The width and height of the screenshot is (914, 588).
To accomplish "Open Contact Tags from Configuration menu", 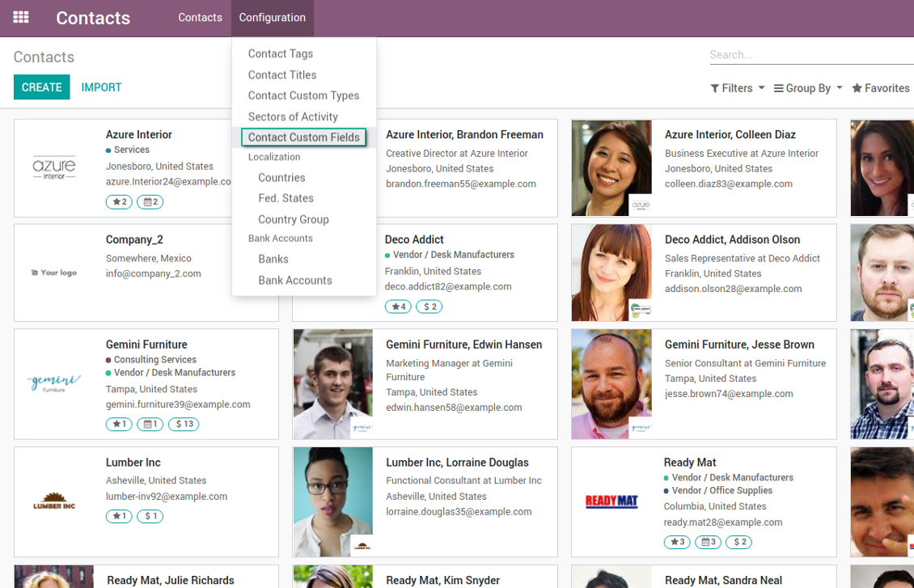I will tap(280, 53).
